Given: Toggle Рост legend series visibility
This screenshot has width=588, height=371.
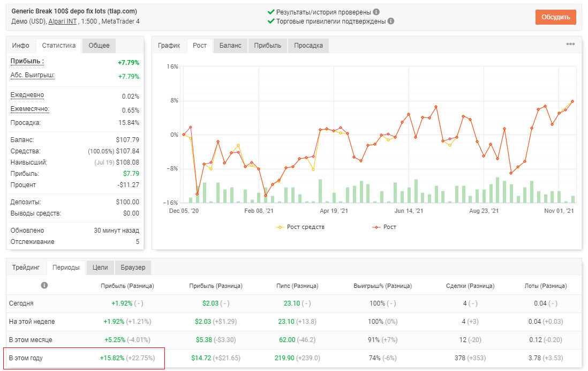Looking at the screenshot, I should 384,227.
